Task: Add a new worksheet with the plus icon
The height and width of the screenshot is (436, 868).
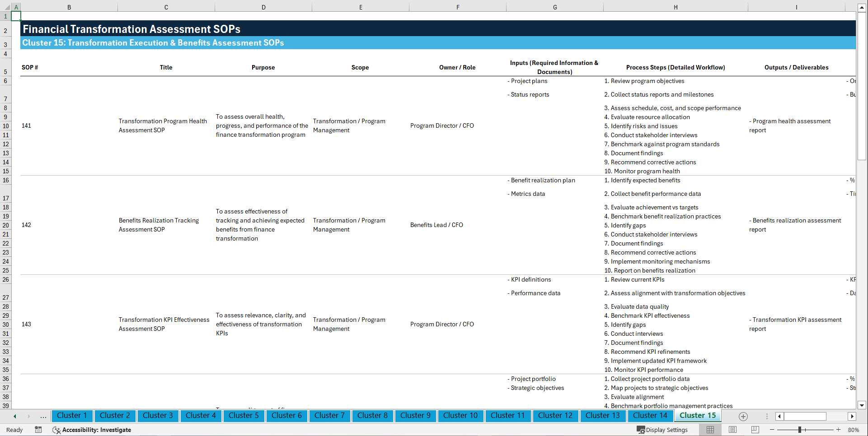Action: click(x=742, y=416)
